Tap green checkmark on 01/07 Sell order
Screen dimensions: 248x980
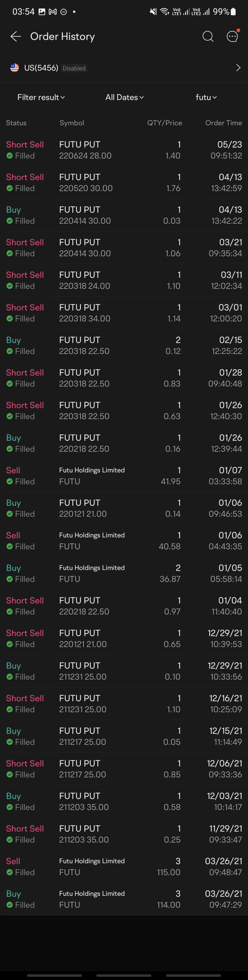tap(10, 481)
